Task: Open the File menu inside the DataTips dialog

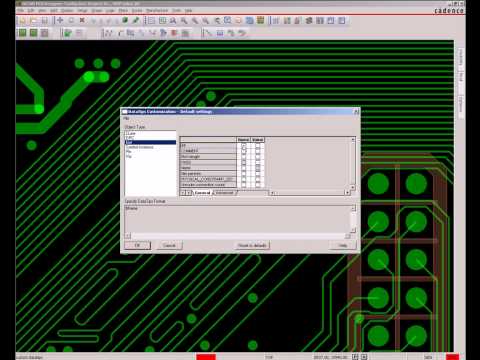Action: 126,118
